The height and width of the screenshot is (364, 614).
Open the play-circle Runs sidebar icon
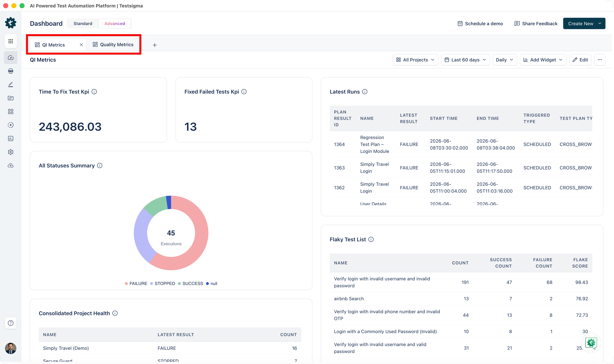coord(10,125)
